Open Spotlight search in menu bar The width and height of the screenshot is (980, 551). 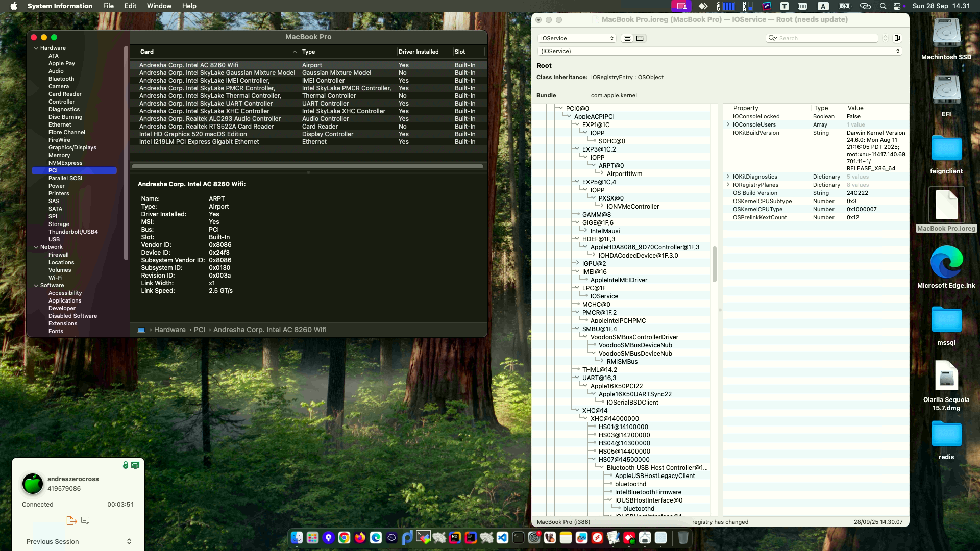883,6
